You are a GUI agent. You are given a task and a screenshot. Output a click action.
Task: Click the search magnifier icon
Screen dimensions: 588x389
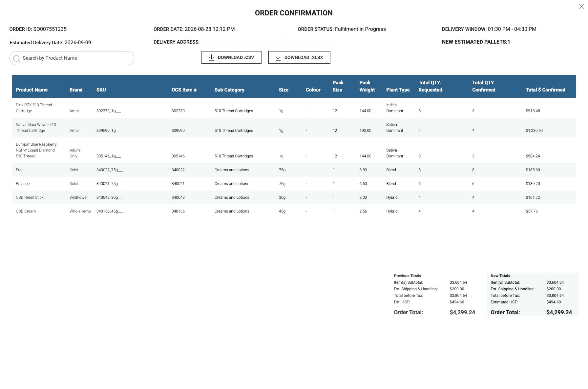(x=17, y=58)
